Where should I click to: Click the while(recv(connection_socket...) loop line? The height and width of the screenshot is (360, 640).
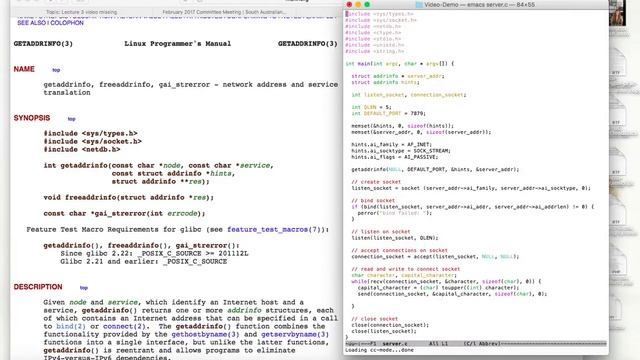pos(446,281)
